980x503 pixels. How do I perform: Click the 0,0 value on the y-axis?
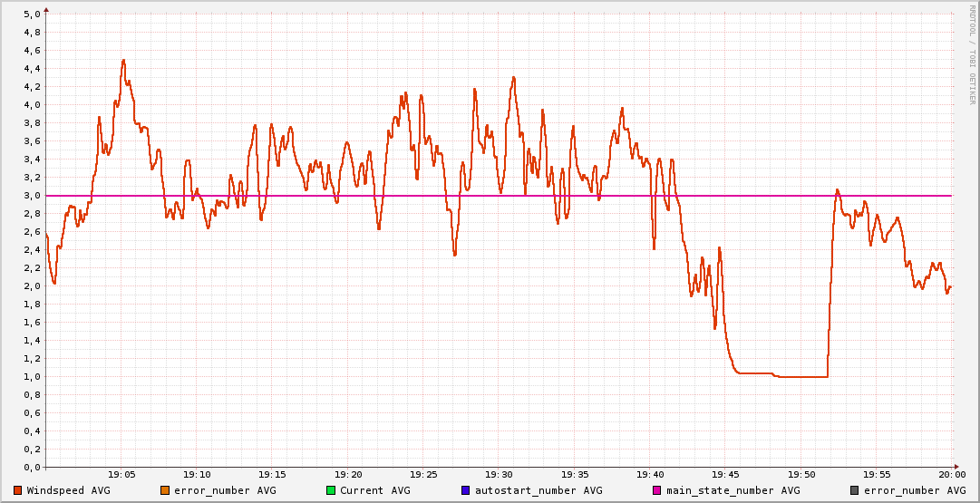coord(32,468)
